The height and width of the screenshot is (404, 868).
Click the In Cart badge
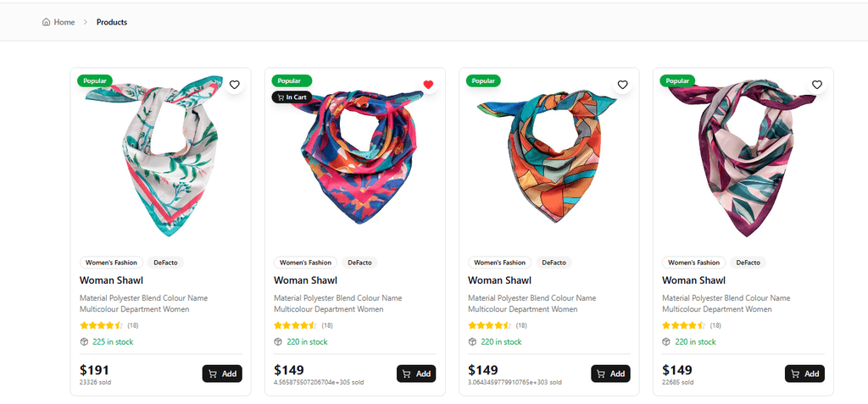291,97
